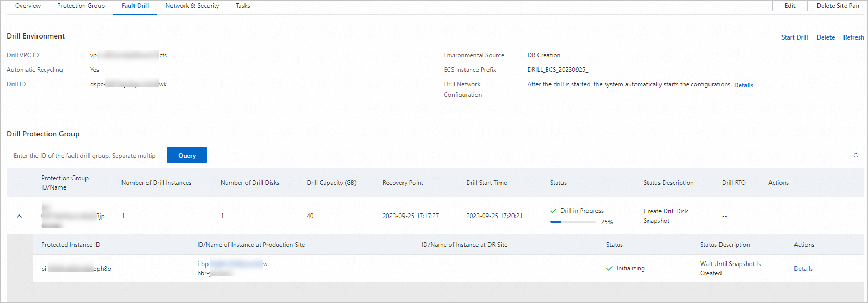Click the table refresh icon button
Screen dimensions: 868x303
tap(855, 155)
